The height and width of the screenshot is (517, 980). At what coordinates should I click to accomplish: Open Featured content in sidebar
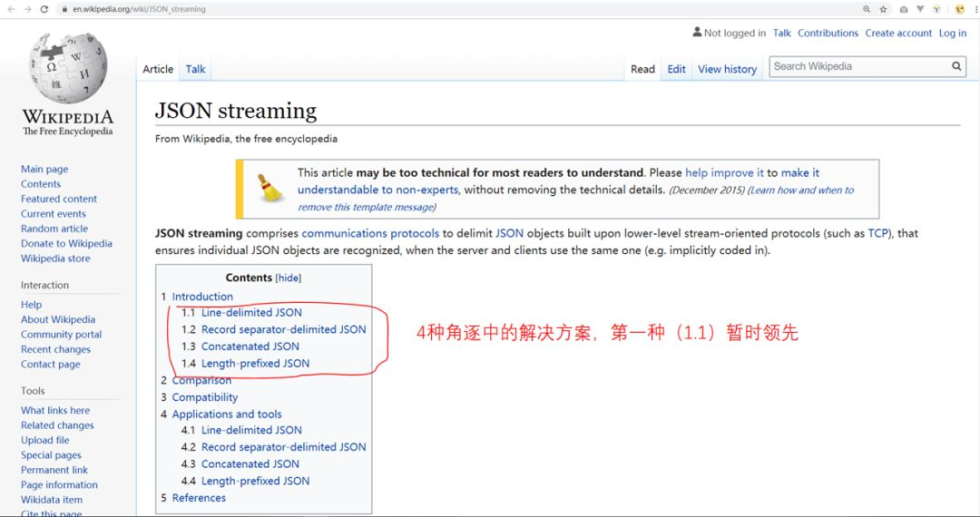59,200
